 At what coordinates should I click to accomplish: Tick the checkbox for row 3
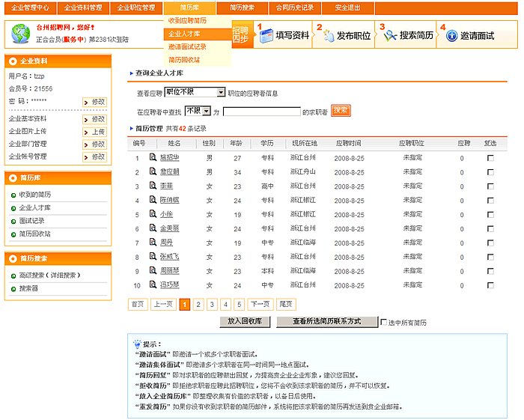[490, 186]
